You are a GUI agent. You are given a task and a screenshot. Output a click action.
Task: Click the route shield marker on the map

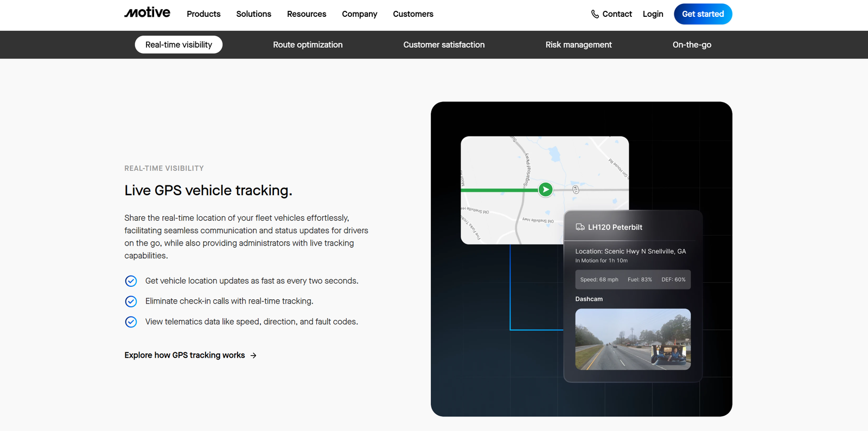576,190
